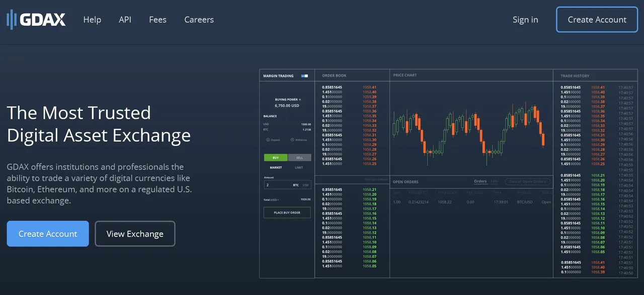This screenshot has height=295, width=644.
Task: Click order book ask price 1058.33
Action: 369,125
